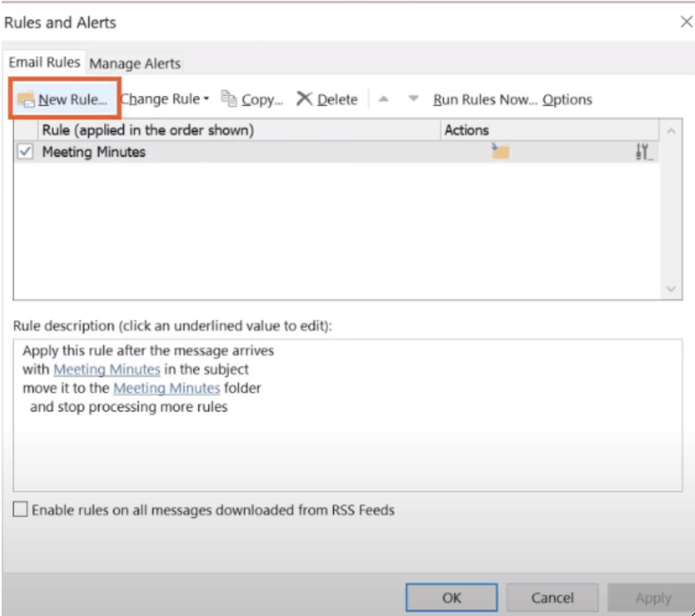Close the Rules and Alerts dialog

coord(687,21)
